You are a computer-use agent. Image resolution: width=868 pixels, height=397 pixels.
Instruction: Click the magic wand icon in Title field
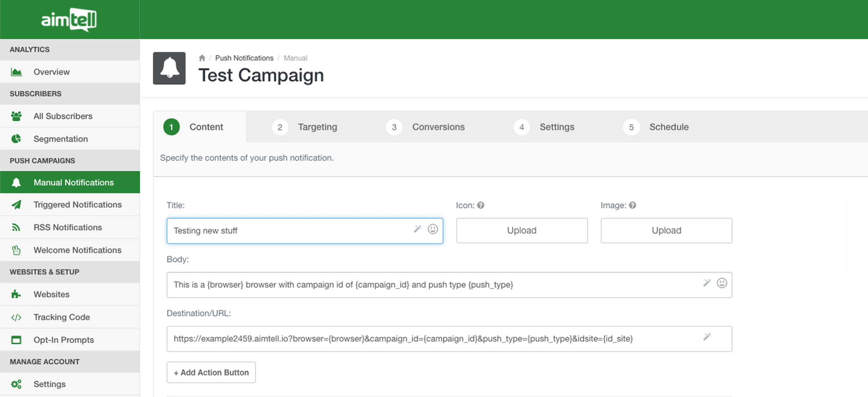pos(417,229)
